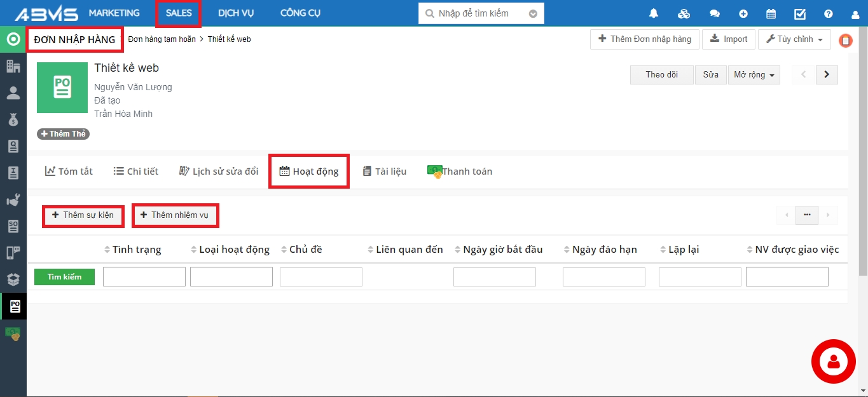The image size is (868, 397).
Task: Open the calendar icon in top bar
Action: 771,13
